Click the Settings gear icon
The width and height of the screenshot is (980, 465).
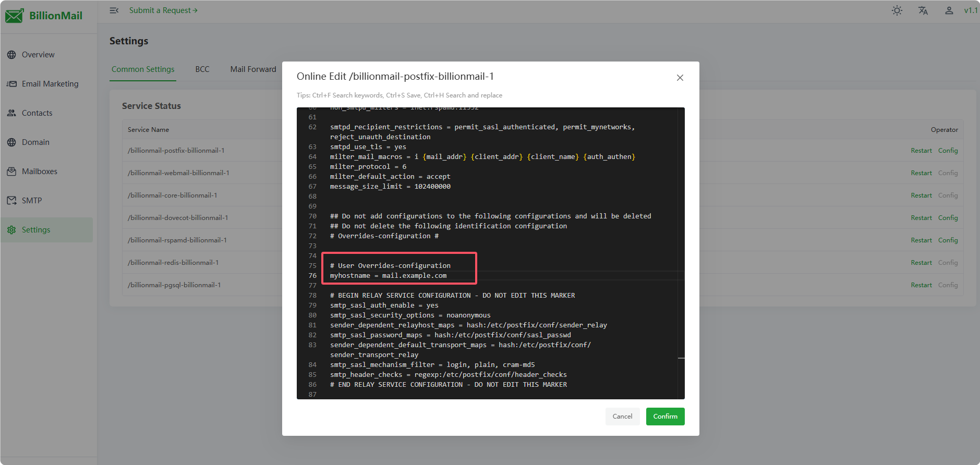tap(11, 230)
